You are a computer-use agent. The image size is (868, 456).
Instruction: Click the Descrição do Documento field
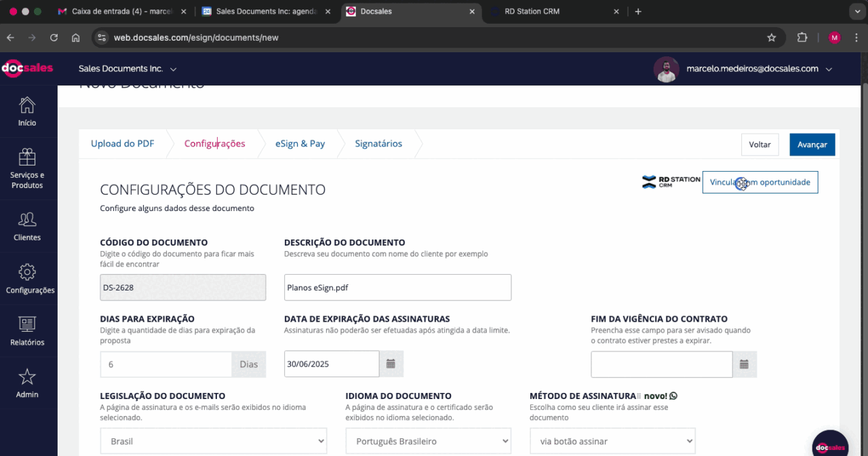click(x=398, y=288)
